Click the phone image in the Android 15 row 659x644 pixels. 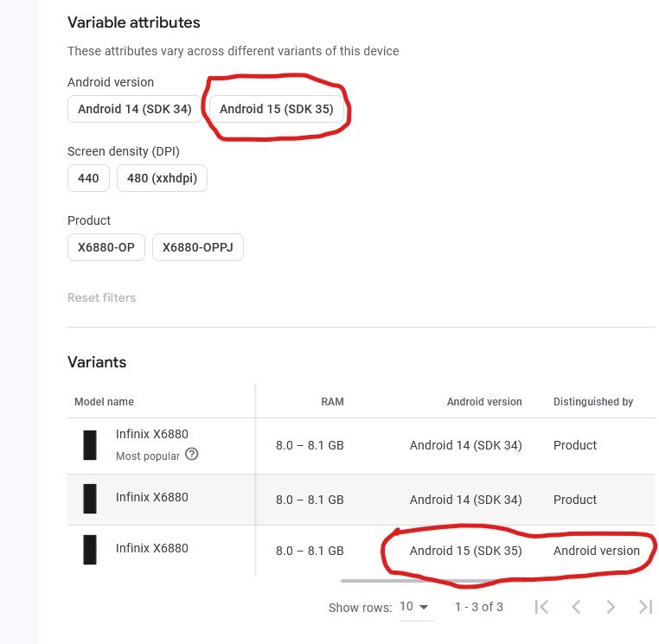pyautogui.click(x=90, y=549)
